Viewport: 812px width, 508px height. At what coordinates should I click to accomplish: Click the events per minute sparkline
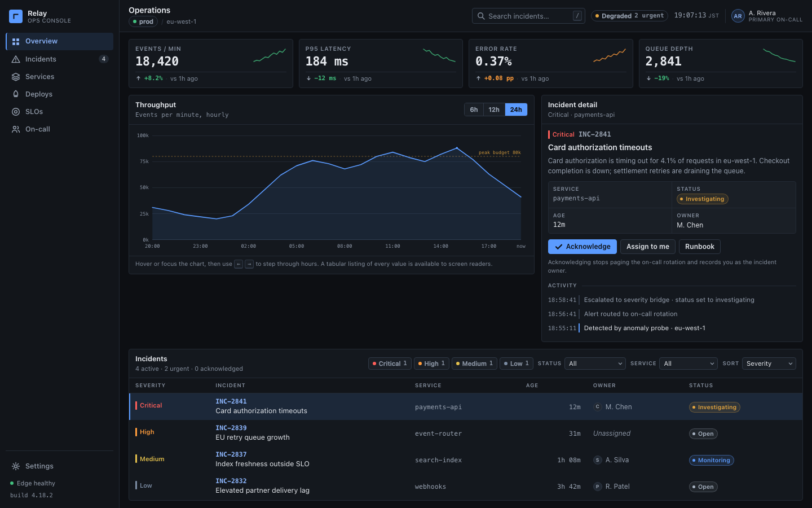point(270,55)
